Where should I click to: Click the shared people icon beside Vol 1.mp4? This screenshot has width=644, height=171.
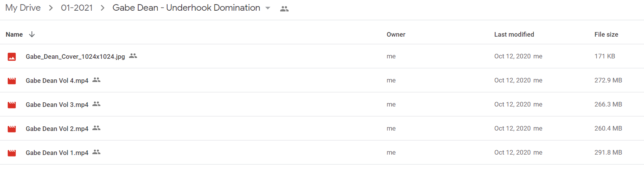coord(96,152)
